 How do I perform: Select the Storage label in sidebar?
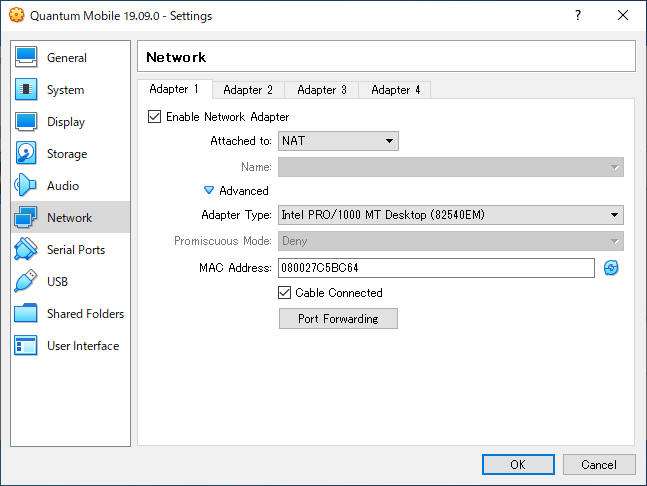tap(67, 154)
